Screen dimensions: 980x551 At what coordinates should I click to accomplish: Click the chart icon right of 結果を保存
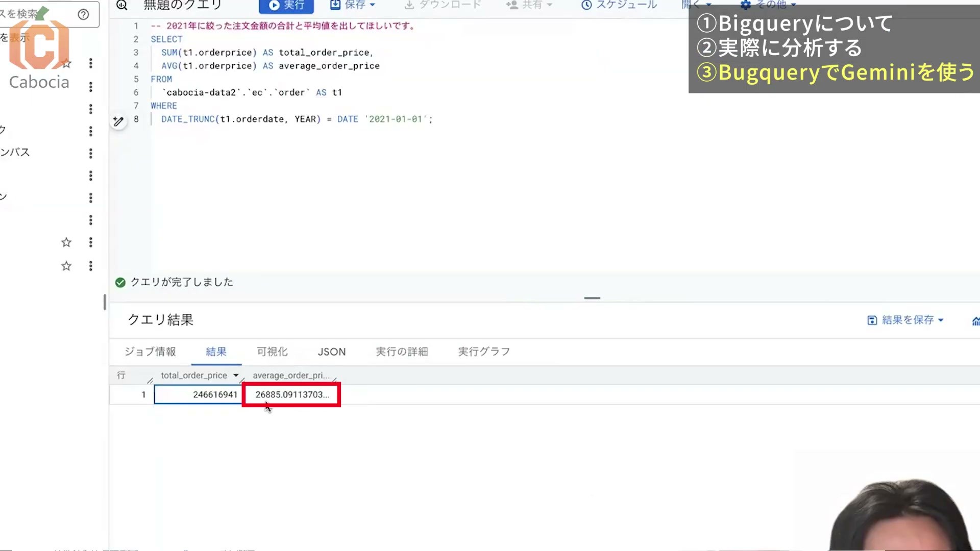pos(975,321)
